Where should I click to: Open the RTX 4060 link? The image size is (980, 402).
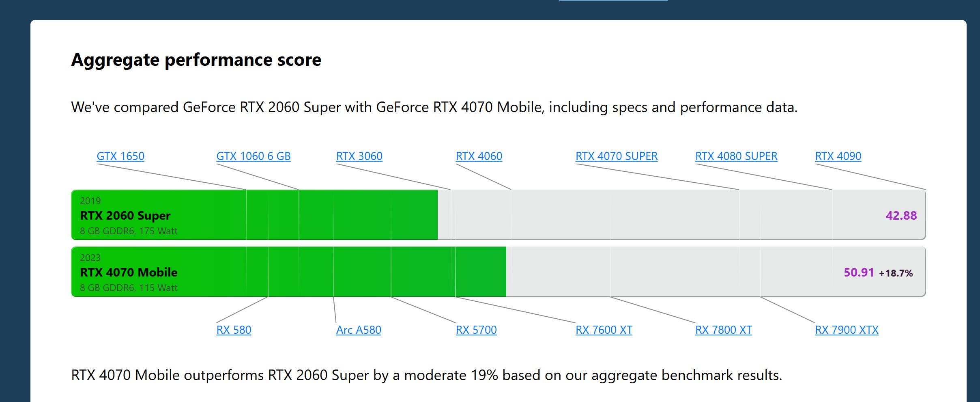coord(479,156)
